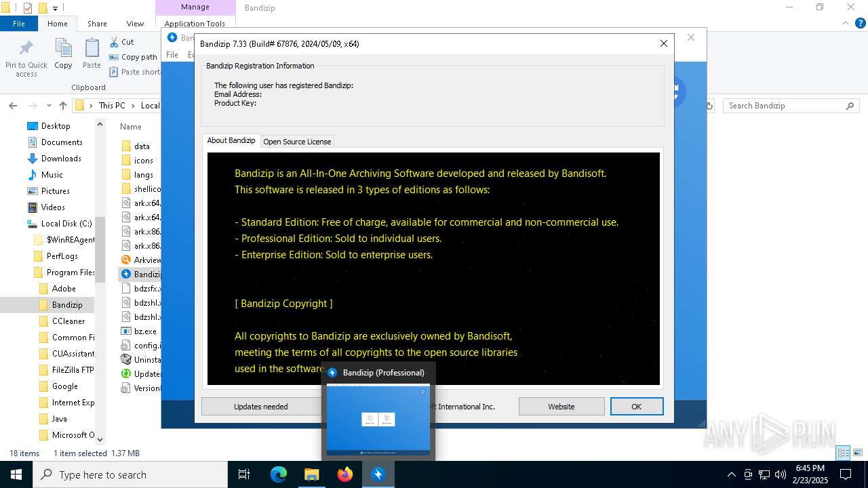Select the FileZilla FTP folder in tree
Viewport: 868px width, 488px height.
coord(73,370)
